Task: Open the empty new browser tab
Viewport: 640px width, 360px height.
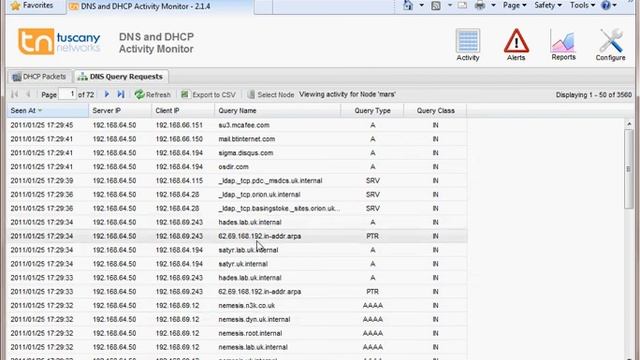Action: pos(263,7)
